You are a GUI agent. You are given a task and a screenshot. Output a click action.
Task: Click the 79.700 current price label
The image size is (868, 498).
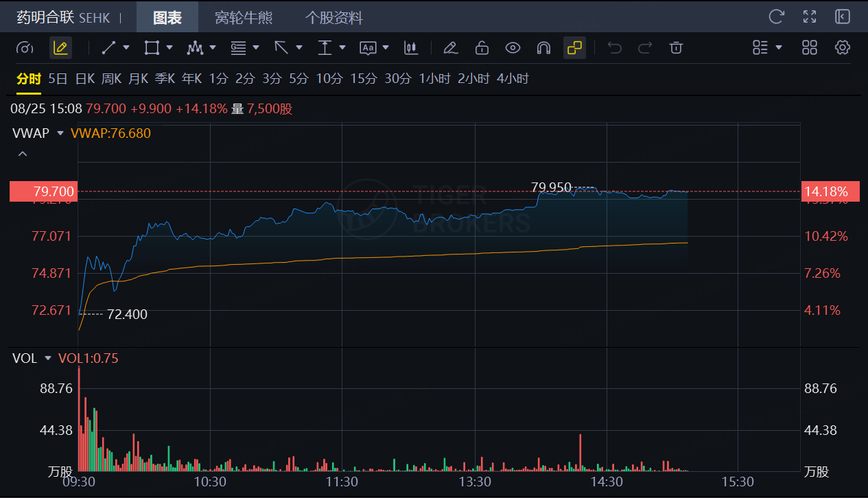tap(43, 191)
